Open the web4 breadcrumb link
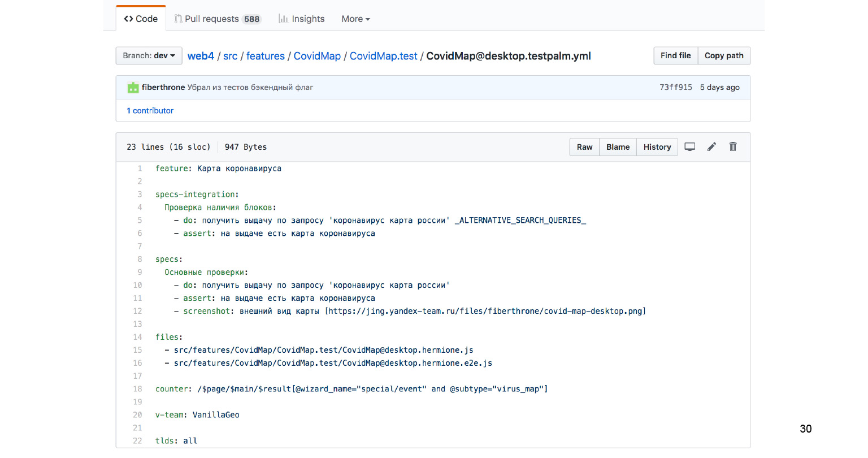Viewport: 868px width, 458px height. click(x=201, y=56)
